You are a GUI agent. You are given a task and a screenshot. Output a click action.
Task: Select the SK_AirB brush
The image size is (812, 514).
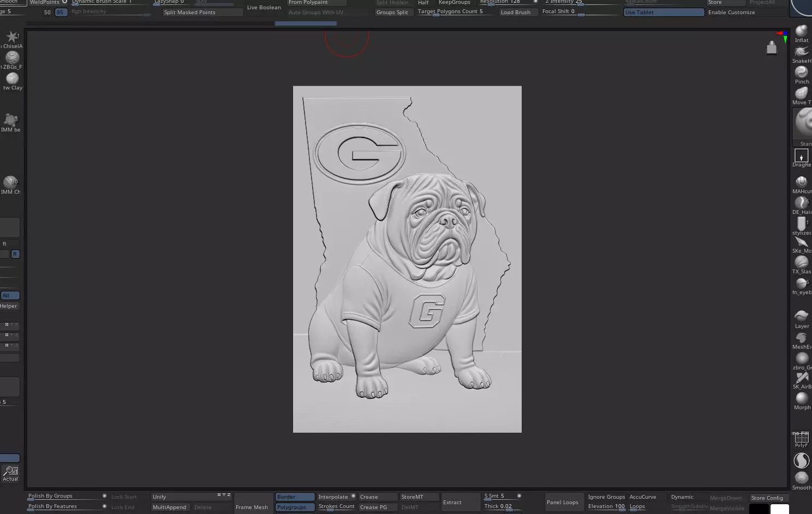[801, 380]
